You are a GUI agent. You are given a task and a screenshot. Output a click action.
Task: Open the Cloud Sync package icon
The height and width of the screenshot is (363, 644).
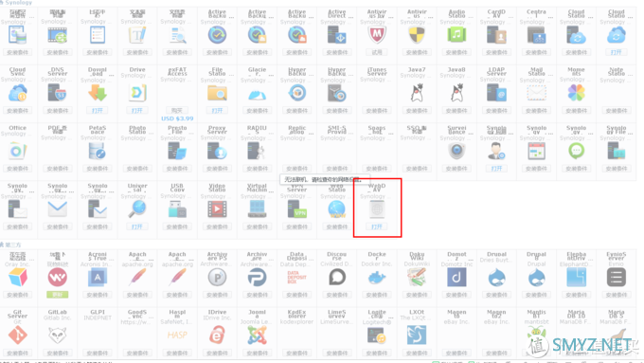(x=18, y=93)
